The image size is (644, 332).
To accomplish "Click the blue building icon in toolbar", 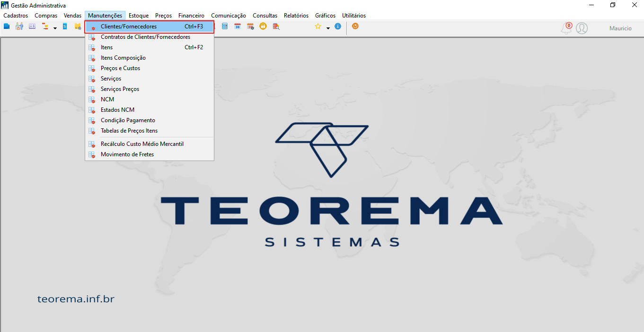I will click(7, 27).
